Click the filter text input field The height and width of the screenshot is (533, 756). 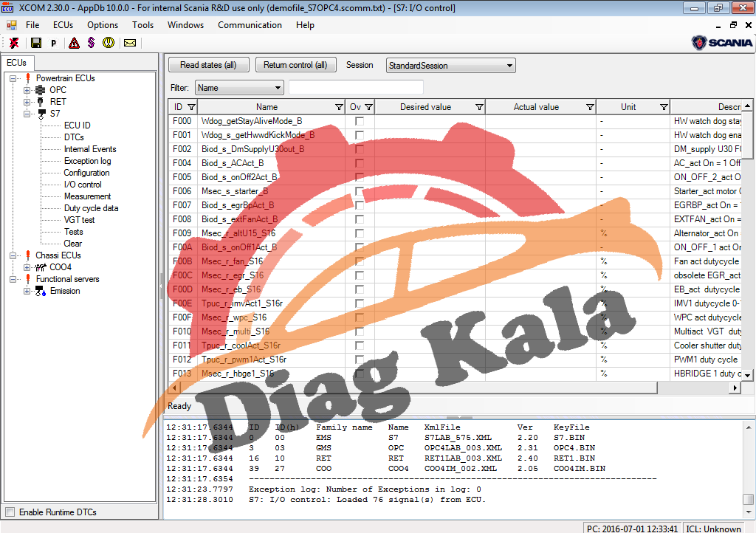pyautogui.click(x=356, y=88)
